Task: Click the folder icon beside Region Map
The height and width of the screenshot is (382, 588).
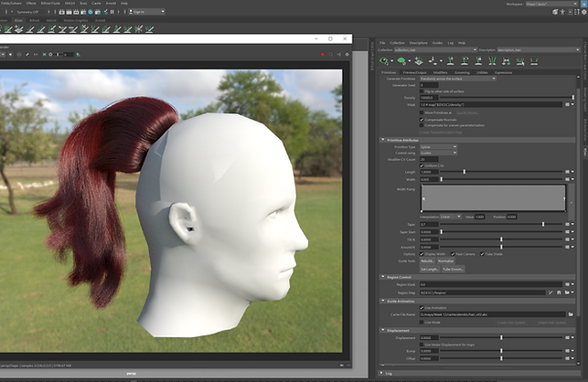Action: tap(567, 292)
